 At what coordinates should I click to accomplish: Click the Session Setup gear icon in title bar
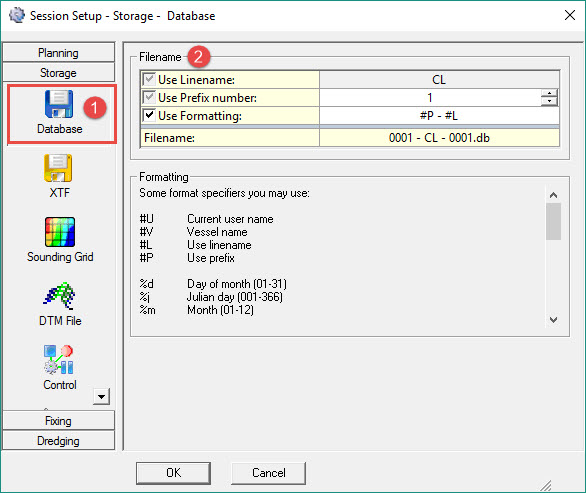click(16, 15)
